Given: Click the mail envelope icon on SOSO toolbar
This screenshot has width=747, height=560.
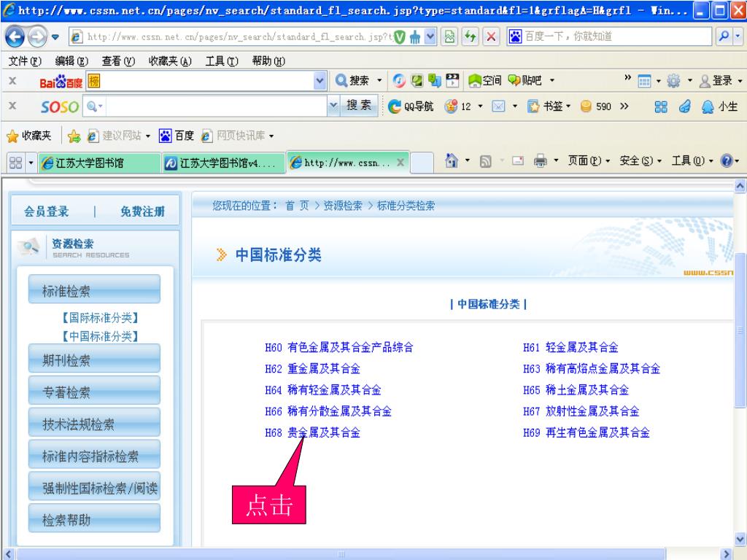Looking at the screenshot, I should pos(498,106).
